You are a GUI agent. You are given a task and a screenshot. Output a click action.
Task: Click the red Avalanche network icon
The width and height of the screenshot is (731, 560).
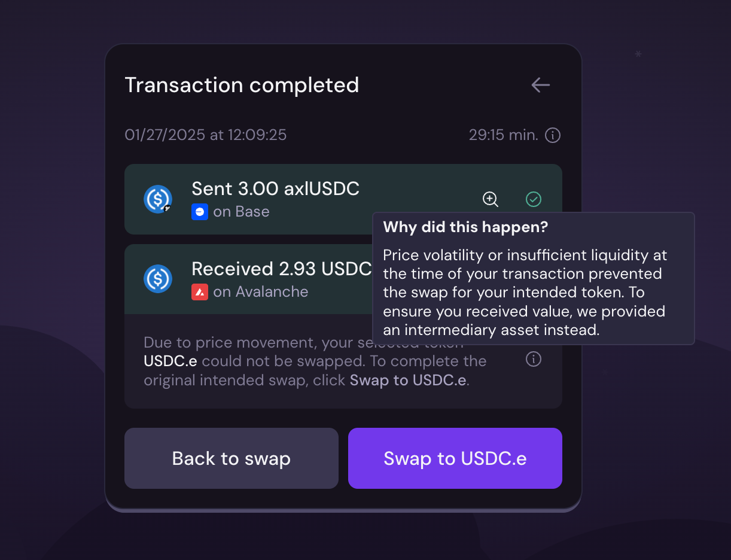pyautogui.click(x=200, y=292)
